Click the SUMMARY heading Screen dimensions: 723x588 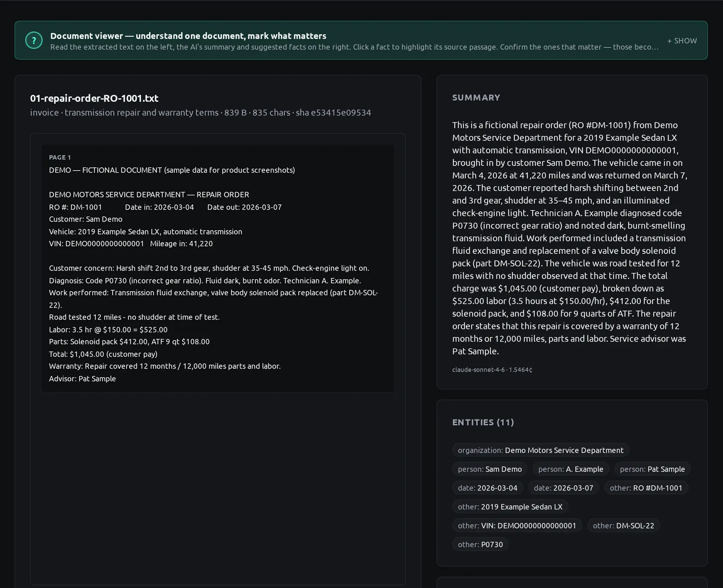pos(476,98)
